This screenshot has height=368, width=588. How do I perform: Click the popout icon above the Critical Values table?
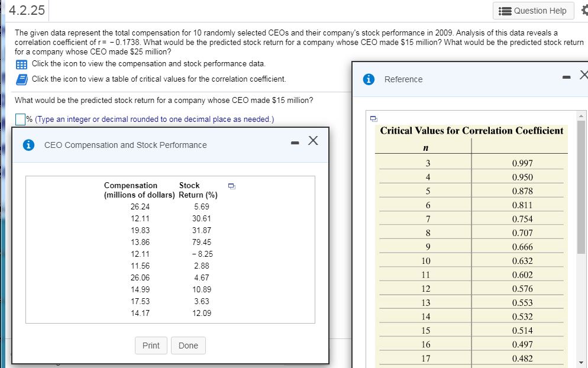pos(373,118)
